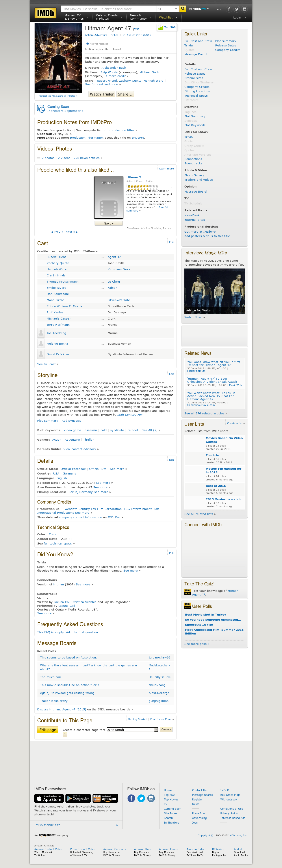The width and height of the screenshot is (282, 868).
Task: Click Joe Toedtling's placeholder photo icon
Action: [41, 333]
